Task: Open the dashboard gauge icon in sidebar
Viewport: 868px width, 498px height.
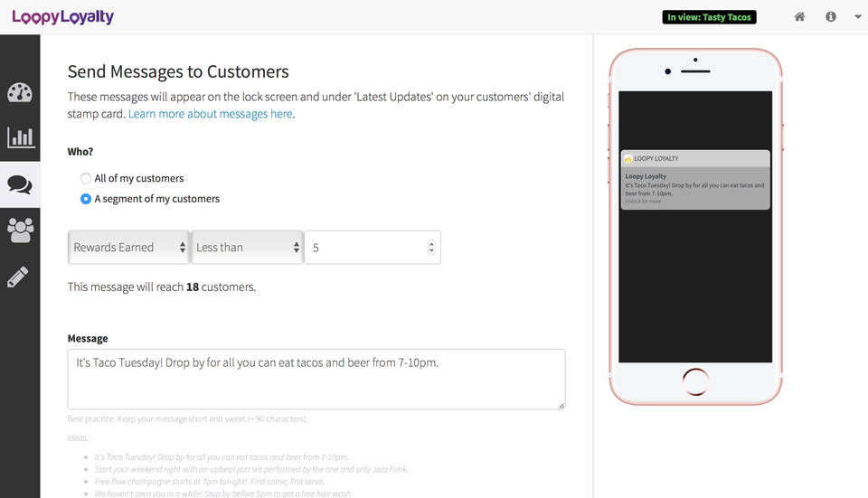Action: point(20,92)
